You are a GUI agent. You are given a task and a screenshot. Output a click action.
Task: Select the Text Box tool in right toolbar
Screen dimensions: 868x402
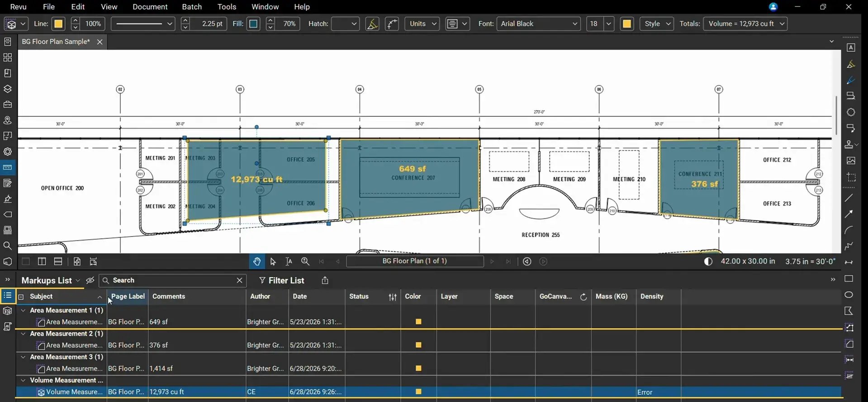[850, 47]
